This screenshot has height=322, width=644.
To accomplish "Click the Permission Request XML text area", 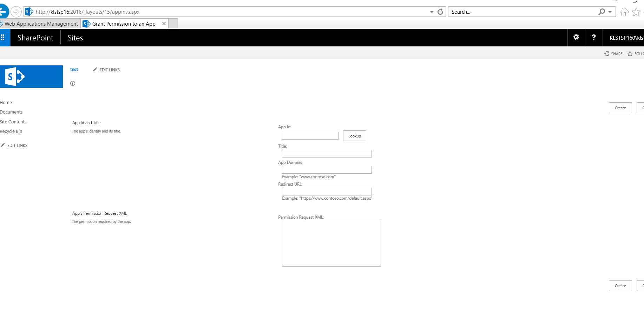I will (331, 244).
